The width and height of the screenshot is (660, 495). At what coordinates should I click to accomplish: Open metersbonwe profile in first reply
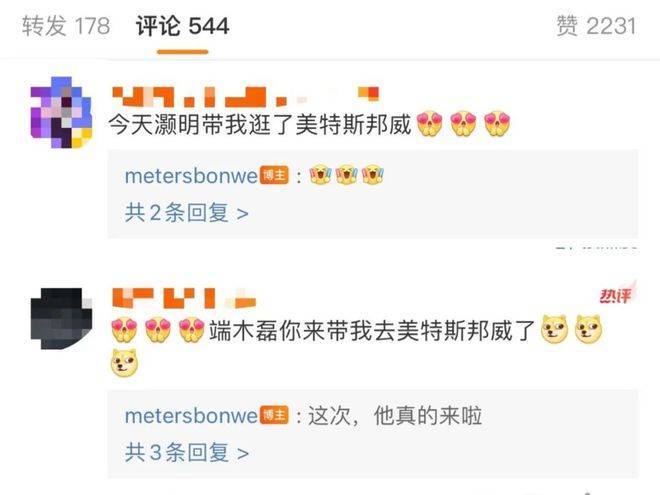191,176
